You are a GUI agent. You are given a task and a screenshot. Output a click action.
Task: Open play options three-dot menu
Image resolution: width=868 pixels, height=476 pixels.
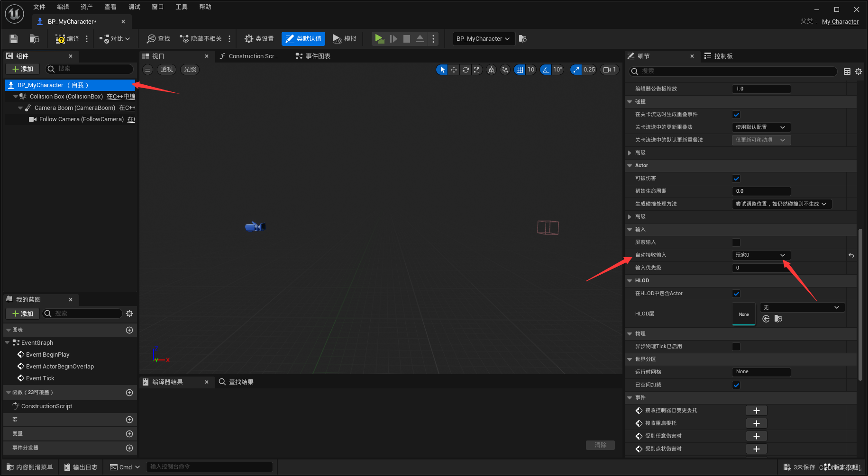click(x=433, y=39)
